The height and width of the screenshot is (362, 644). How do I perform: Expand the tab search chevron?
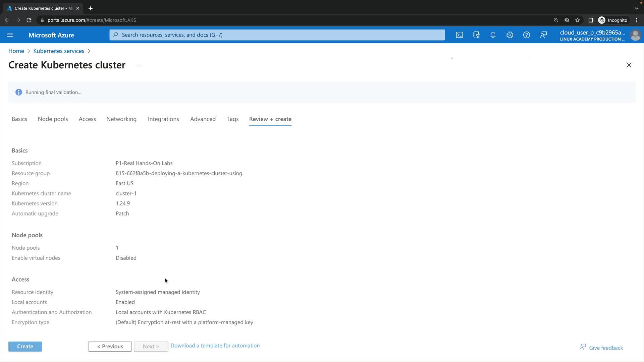[x=637, y=8]
